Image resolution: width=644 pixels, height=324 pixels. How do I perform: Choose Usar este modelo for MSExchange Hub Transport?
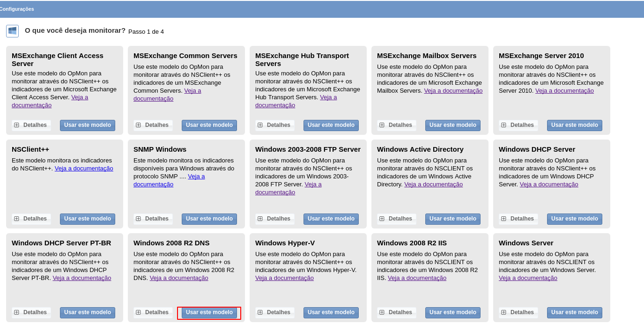pyautogui.click(x=331, y=125)
